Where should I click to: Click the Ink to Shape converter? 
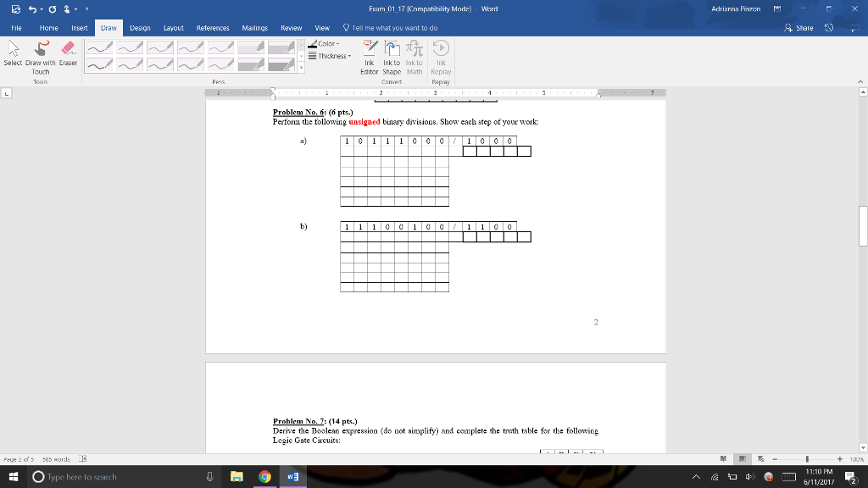392,57
